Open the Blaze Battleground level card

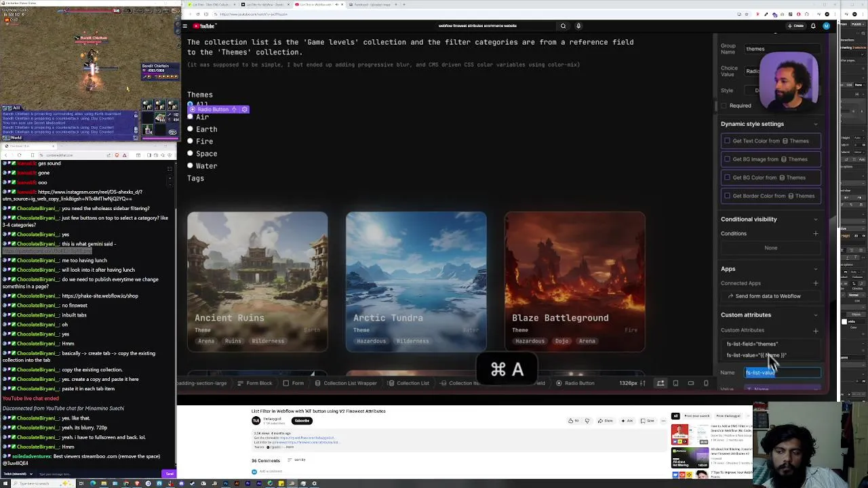[575, 282]
